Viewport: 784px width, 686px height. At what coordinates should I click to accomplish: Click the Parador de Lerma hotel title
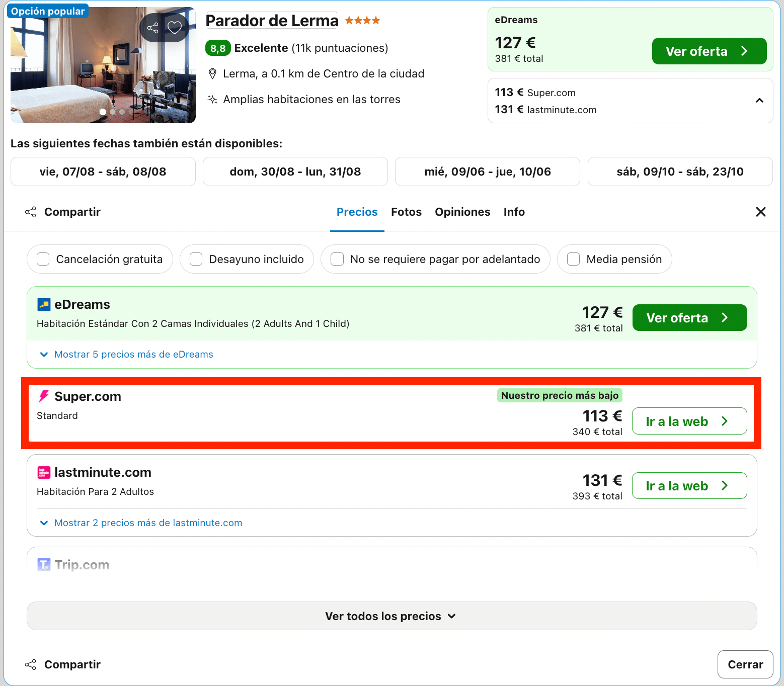pos(272,21)
